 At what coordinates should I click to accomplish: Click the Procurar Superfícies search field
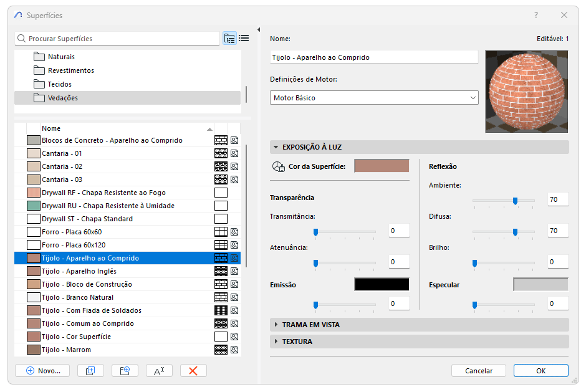[x=117, y=39]
